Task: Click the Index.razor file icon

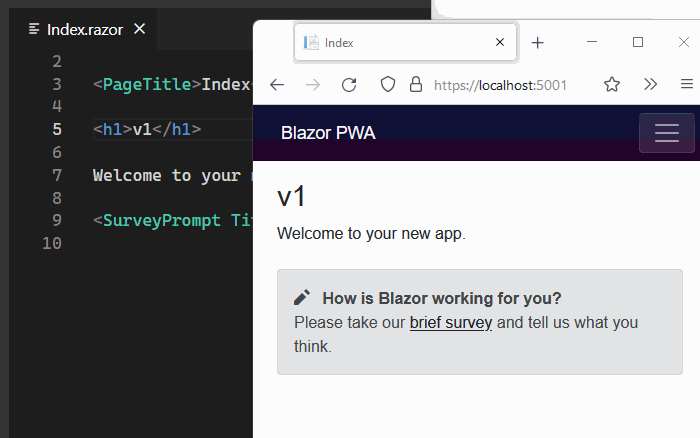Action: (34, 29)
